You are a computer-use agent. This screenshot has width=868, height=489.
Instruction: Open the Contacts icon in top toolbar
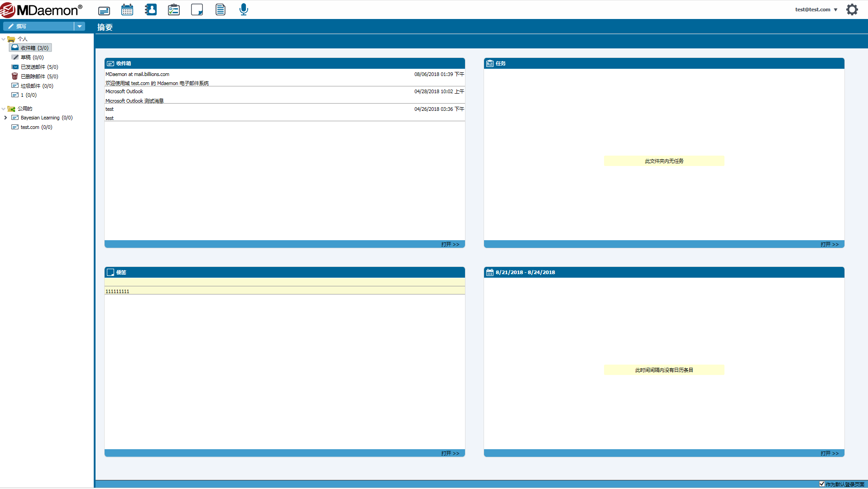tap(151, 10)
